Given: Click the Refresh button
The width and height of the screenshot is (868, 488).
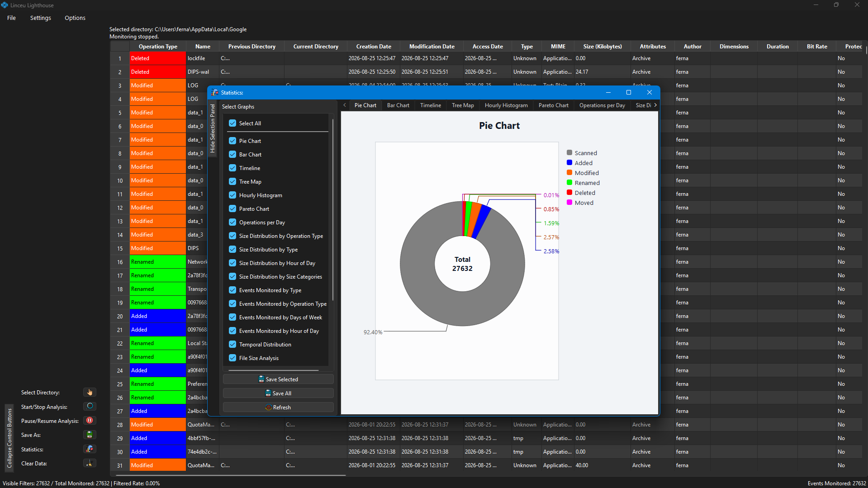Looking at the screenshot, I should click(278, 407).
